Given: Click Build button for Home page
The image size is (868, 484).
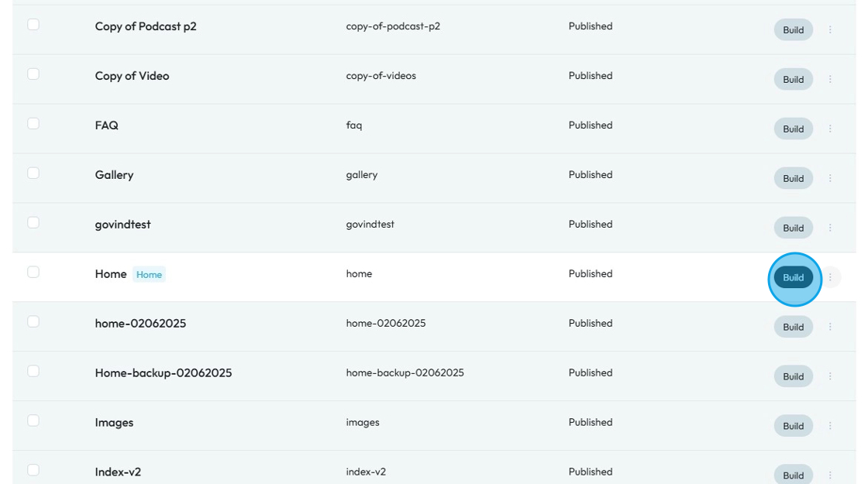Looking at the screenshot, I should click(793, 277).
